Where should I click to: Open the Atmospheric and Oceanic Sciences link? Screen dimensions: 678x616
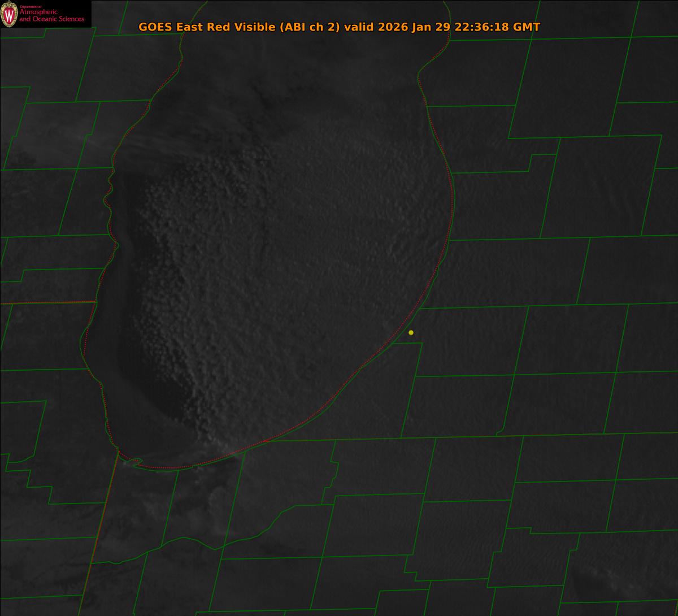(x=51, y=16)
